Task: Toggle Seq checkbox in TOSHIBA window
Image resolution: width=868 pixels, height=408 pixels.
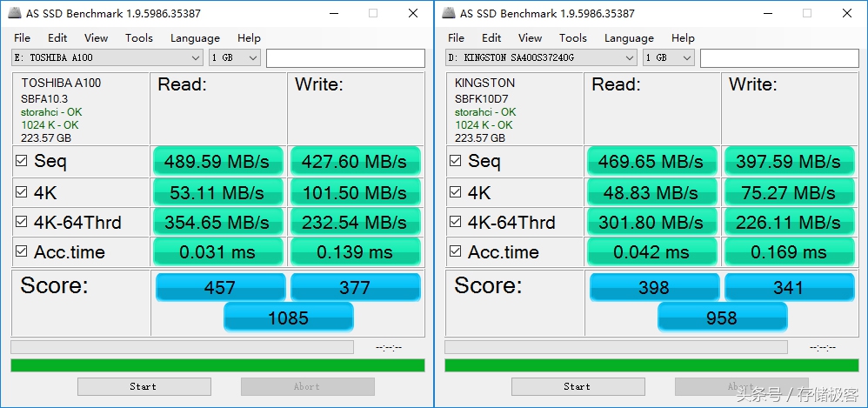Action: click(x=22, y=161)
